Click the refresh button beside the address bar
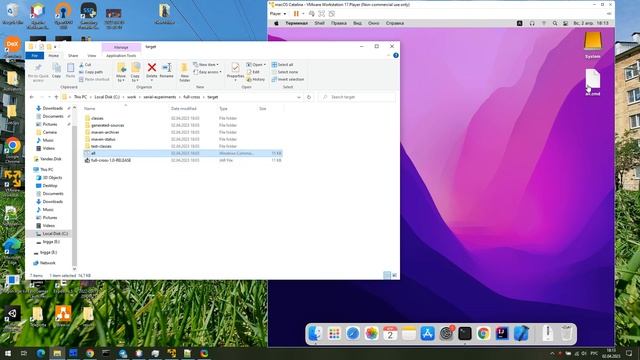The height and width of the screenshot is (360, 640). [x=309, y=97]
